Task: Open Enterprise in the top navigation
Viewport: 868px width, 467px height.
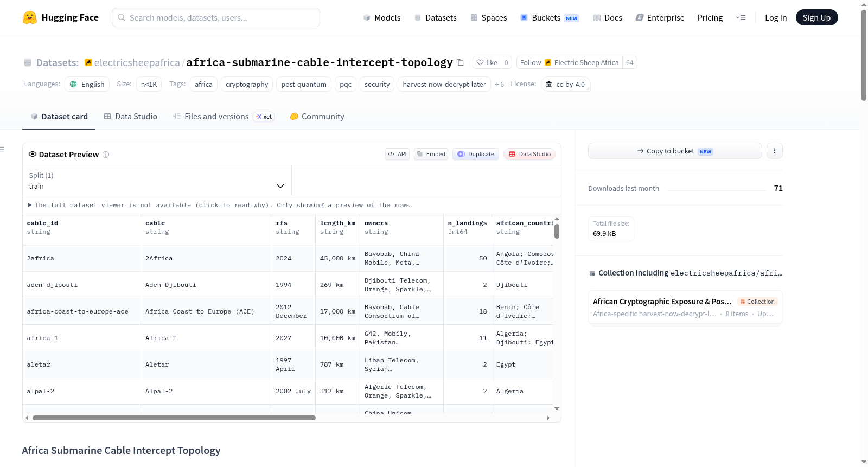Action: click(660, 17)
